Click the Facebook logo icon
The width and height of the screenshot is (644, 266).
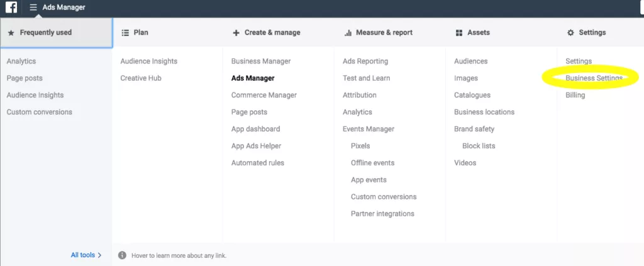(11, 7)
